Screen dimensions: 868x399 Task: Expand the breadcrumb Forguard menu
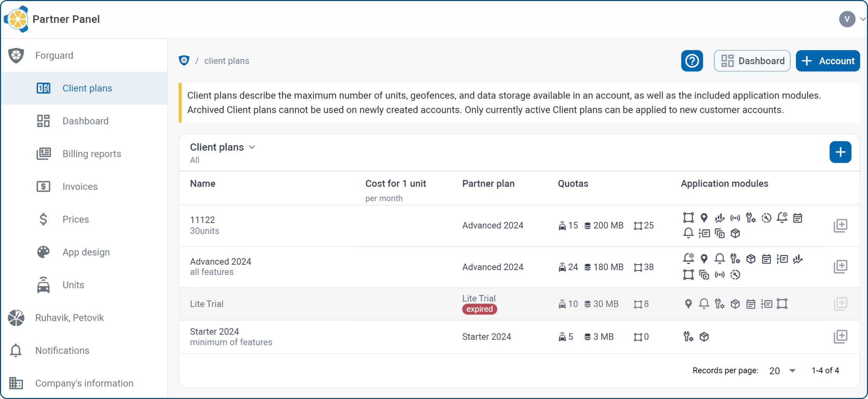click(185, 61)
